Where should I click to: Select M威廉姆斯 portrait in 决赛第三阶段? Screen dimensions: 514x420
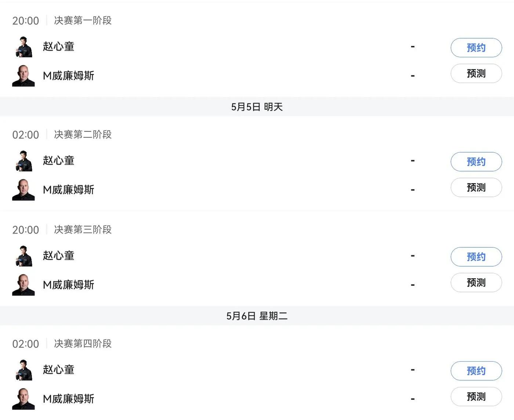pos(23,285)
